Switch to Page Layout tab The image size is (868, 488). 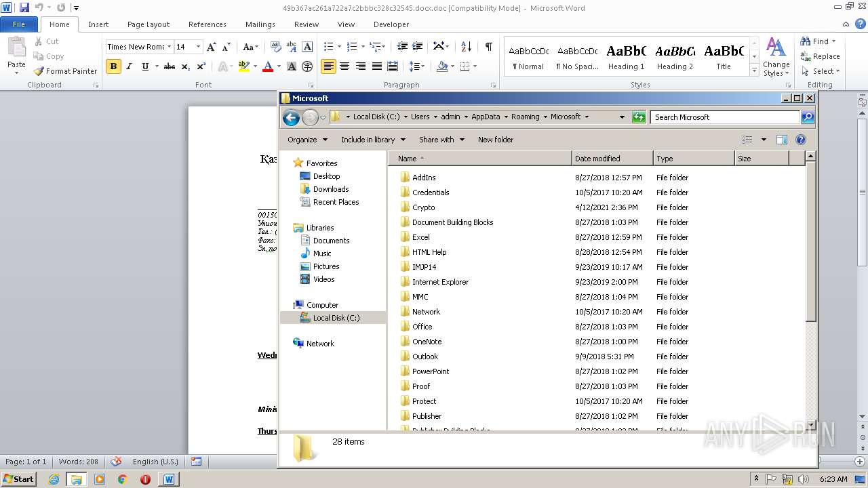pos(149,24)
